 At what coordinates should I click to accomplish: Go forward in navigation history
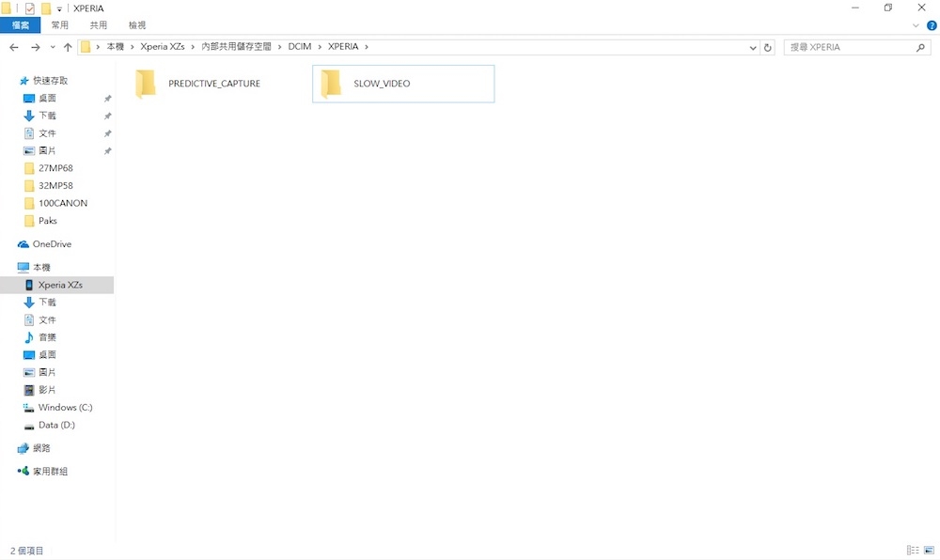point(36,47)
